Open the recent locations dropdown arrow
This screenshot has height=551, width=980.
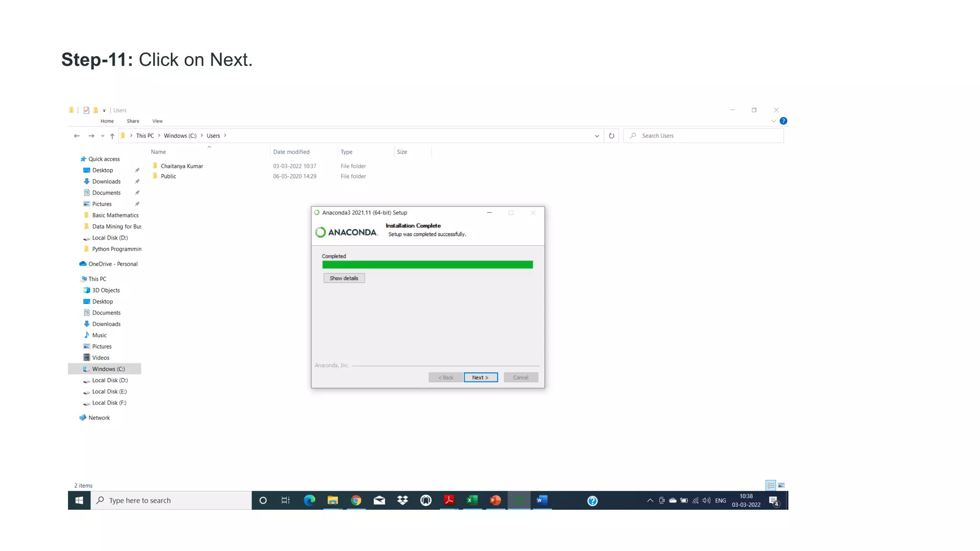pos(102,136)
